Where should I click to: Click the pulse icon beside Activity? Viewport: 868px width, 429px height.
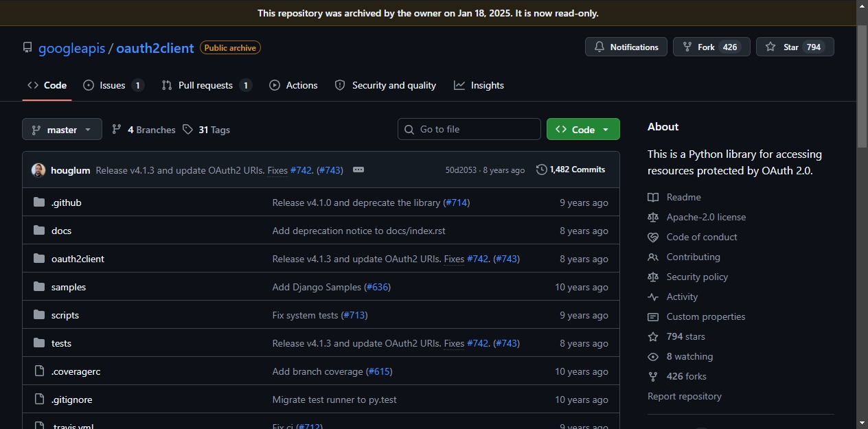(x=653, y=297)
